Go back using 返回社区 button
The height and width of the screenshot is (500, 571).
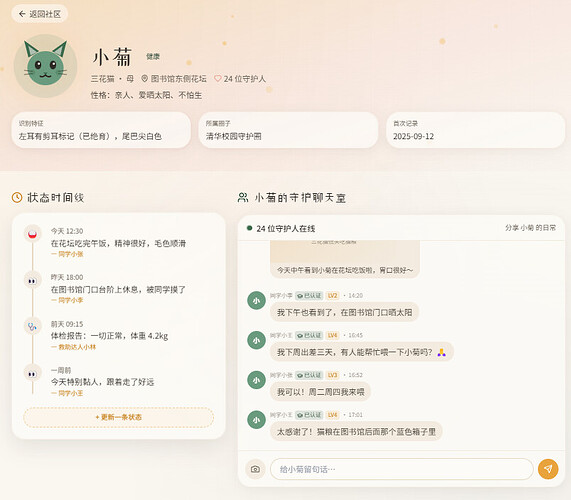(x=40, y=14)
